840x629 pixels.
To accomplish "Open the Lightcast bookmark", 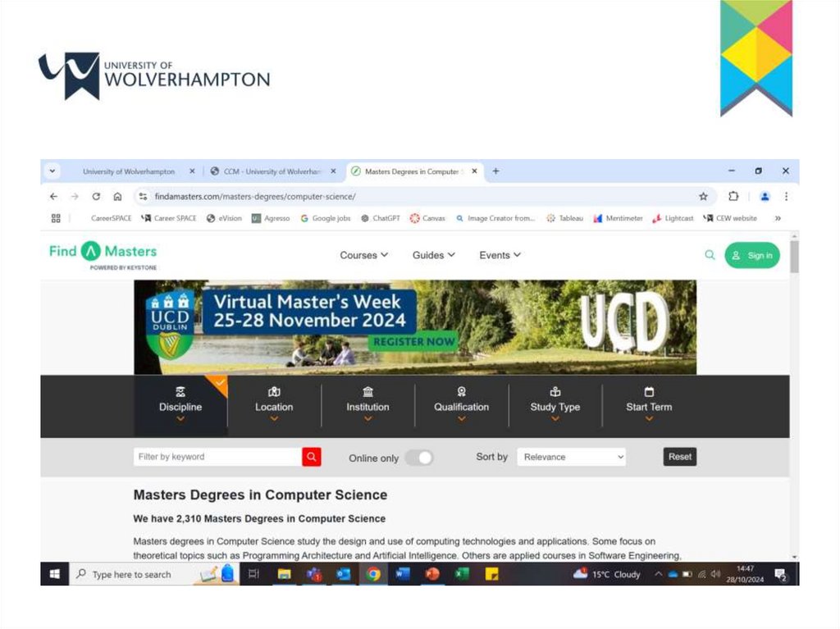I will [x=673, y=218].
